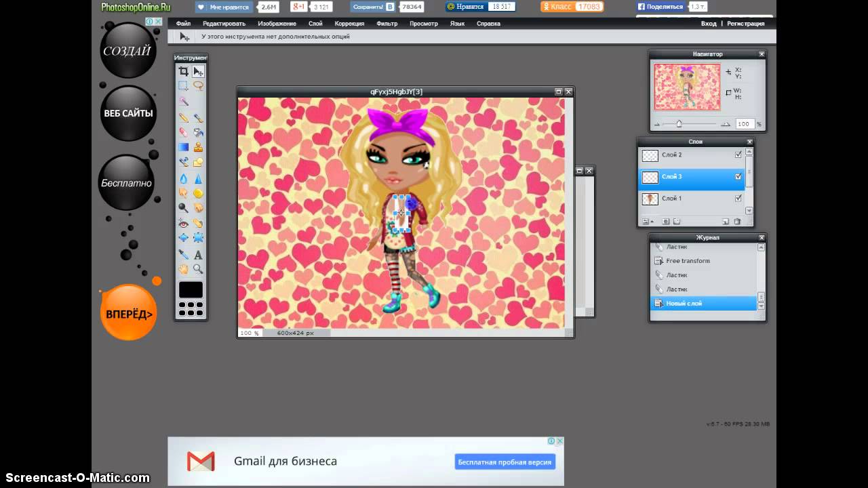The width and height of the screenshot is (868, 488).
Task: Toggle visibility checkbox of Слой 3
Action: [738, 177]
